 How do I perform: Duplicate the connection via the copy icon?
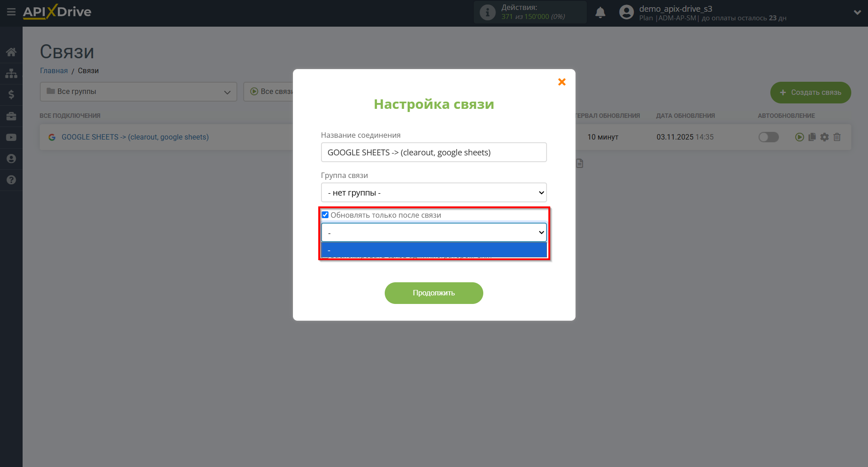point(812,137)
